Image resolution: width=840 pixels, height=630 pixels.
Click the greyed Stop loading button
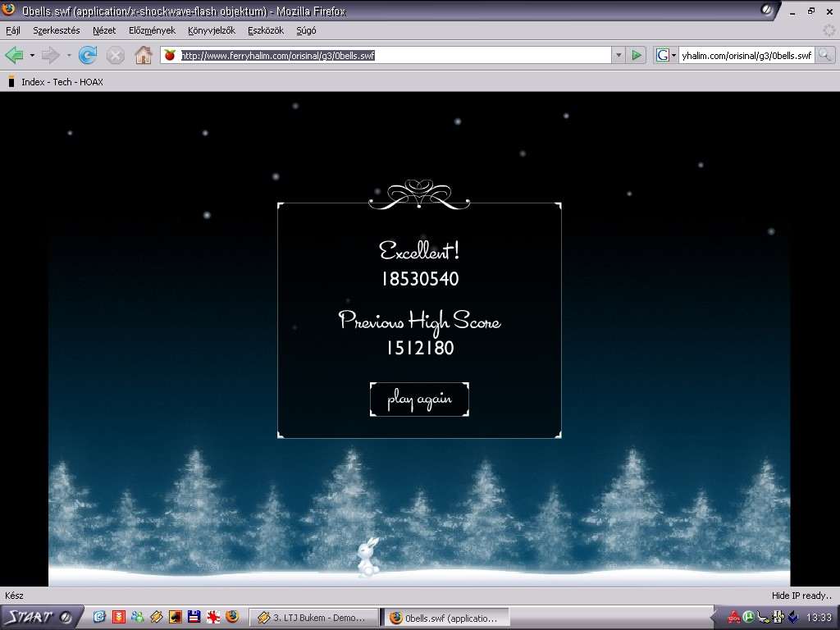pyautogui.click(x=115, y=55)
